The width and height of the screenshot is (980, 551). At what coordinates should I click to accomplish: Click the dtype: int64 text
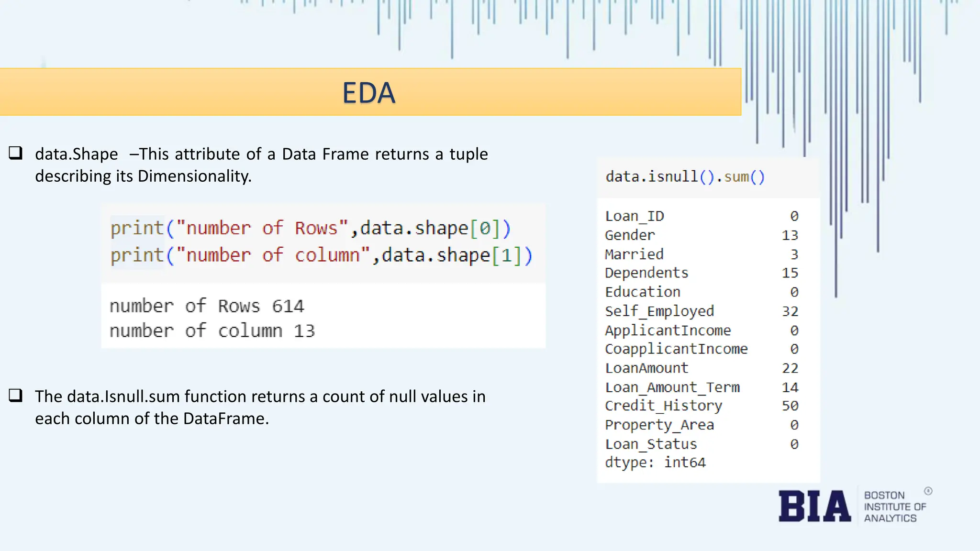pos(655,463)
